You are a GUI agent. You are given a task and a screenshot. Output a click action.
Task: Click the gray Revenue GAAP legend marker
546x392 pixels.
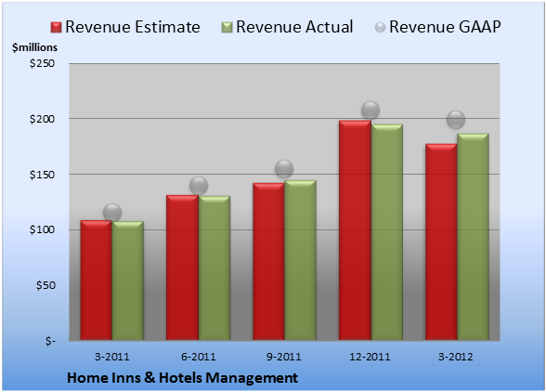tap(381, 28)
